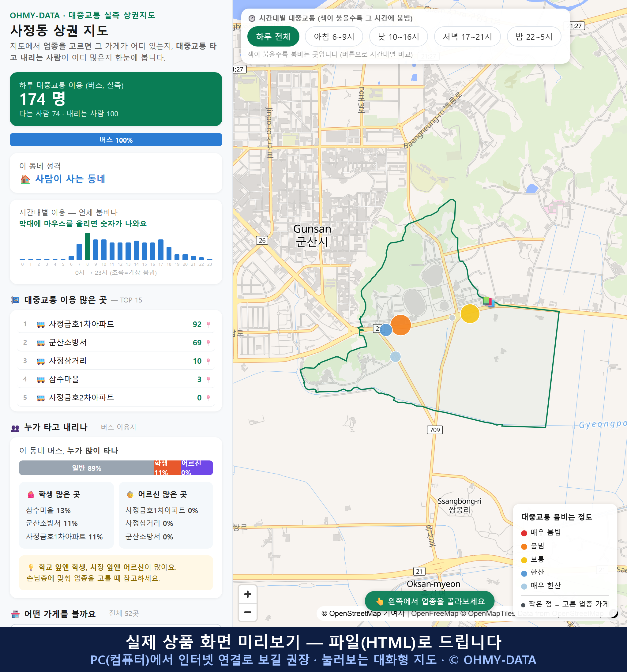Image resolution: width=627 pixels, height=672 pixels.
Task: Switch to 낮 10~16시 time filter
Action: coord(399,36)
